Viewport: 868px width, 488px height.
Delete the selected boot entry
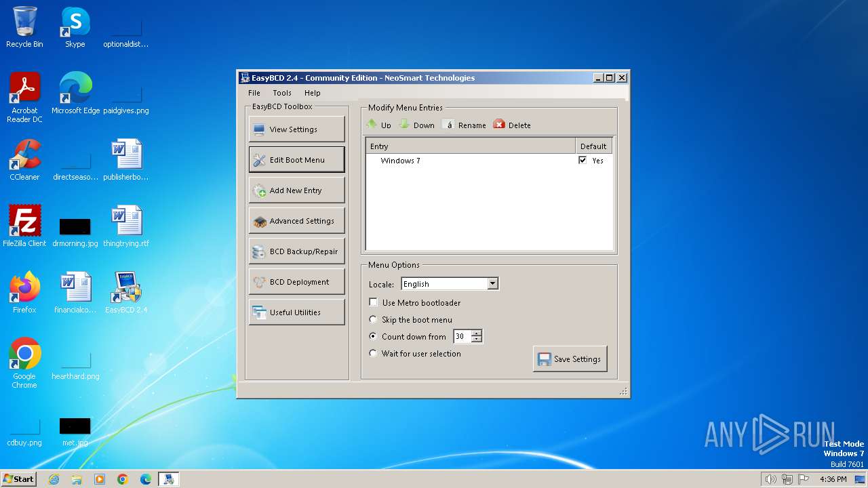point(512,125)
